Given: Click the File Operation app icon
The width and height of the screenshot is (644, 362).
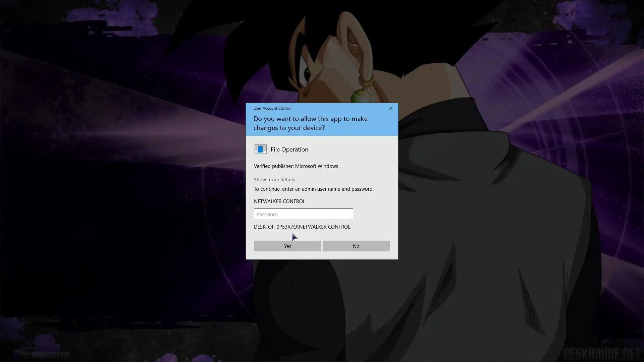Looking at the screenshot, I should click(260, 149).
